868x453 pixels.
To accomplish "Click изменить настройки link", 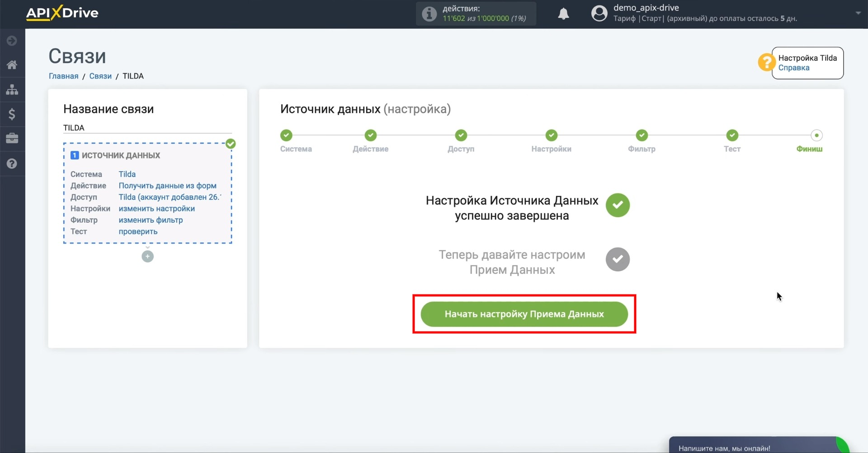I will tap(157, 209).
